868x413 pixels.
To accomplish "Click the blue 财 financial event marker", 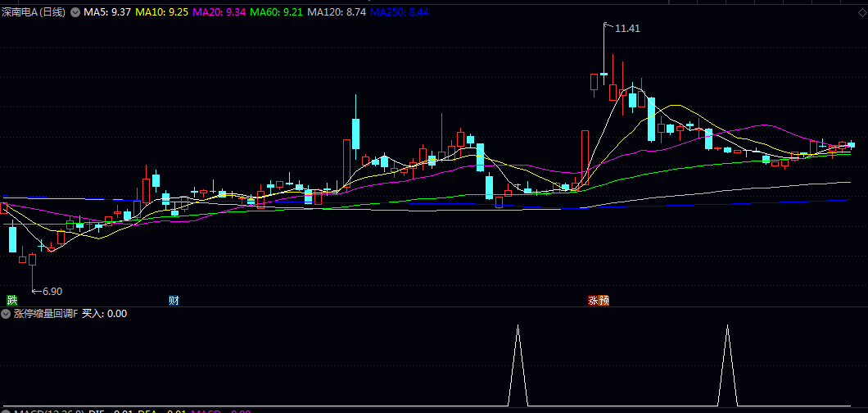I will [174, 301].
